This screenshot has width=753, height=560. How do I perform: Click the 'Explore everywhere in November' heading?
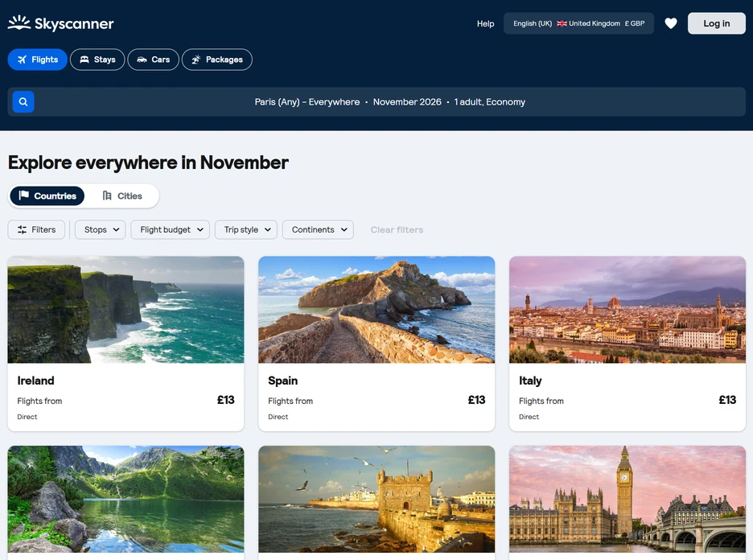pyautogui.click(x=148, y=163)
